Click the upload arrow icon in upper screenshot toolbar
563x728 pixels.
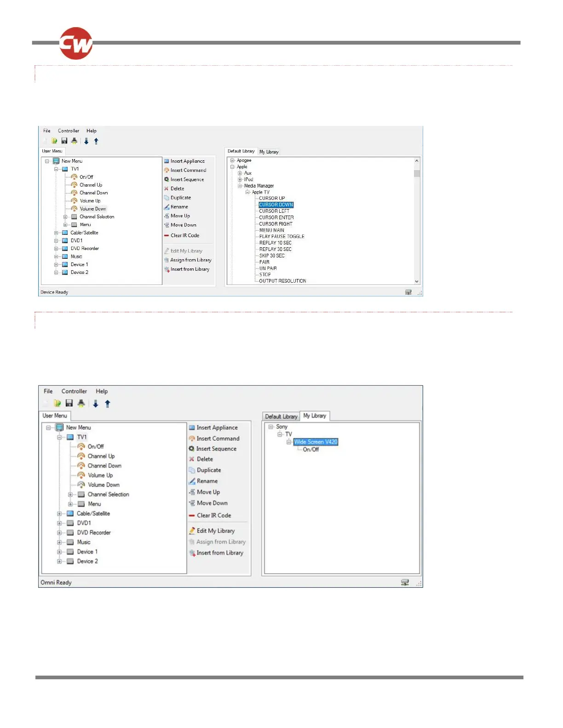pyautogui.click(x=96, y=141)
